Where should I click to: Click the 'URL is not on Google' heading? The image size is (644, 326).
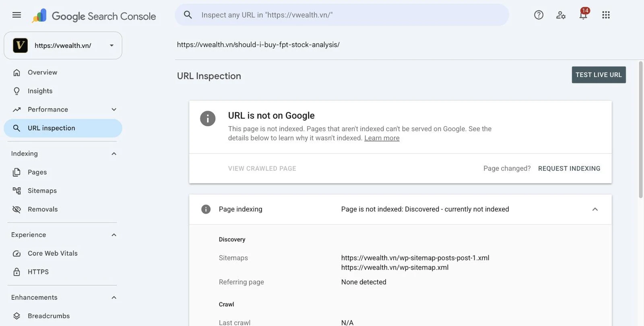pos(271,116)
